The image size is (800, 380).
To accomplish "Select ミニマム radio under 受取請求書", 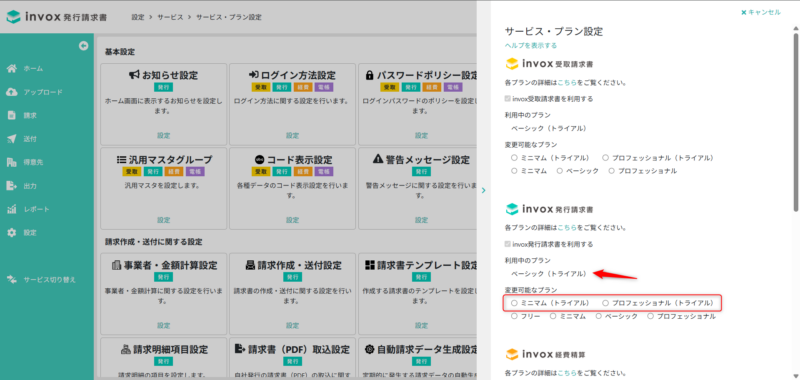I will tap(514, 171).
